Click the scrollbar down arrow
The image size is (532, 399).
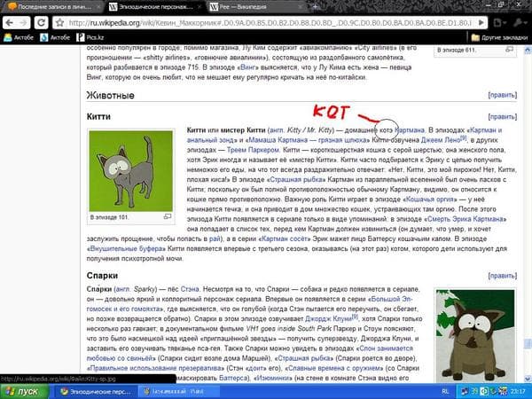click(x=528, y=379)
